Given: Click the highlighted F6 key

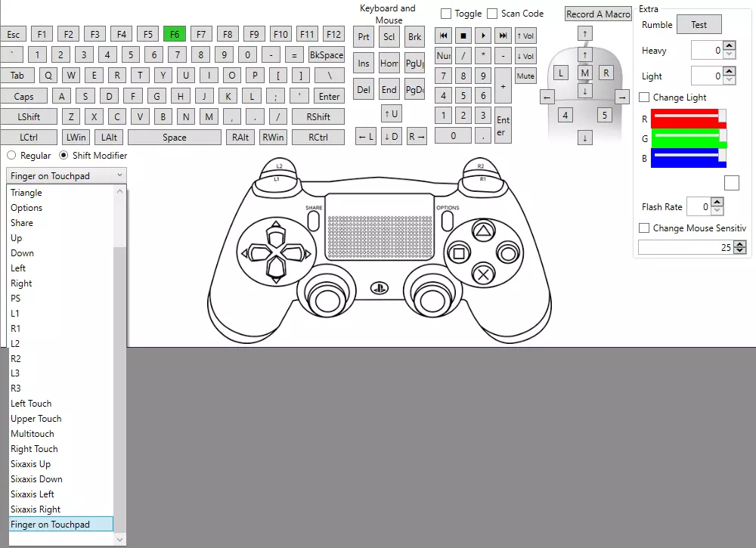Looking at the screenshot, I should pyautogui.click(x=175, y=34).
